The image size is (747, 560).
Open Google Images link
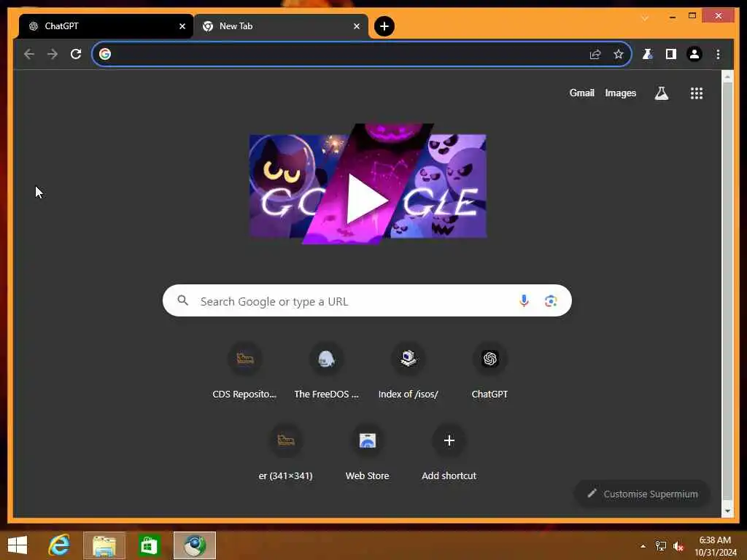coord(620,93)
